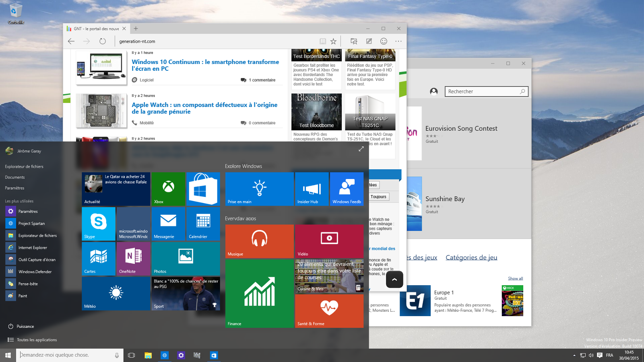The width and height of the screenshot is (644, 362).
Task: Open Puissance power options
Action: click(x=21, y=326)
